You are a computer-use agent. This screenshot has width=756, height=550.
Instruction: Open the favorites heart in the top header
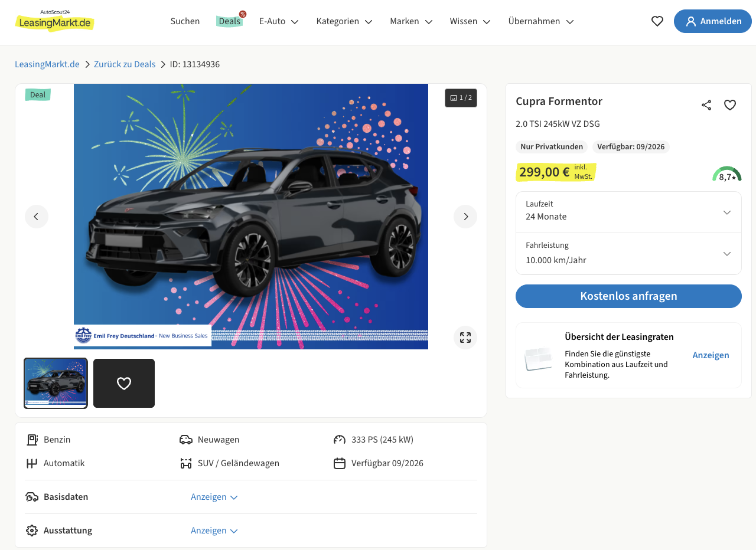tap(657, 21)
